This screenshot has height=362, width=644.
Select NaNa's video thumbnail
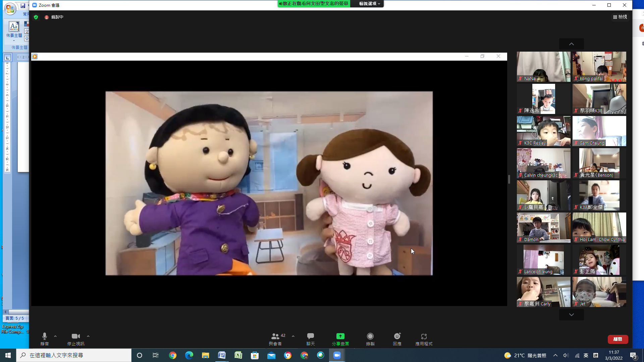coord(543,66)
